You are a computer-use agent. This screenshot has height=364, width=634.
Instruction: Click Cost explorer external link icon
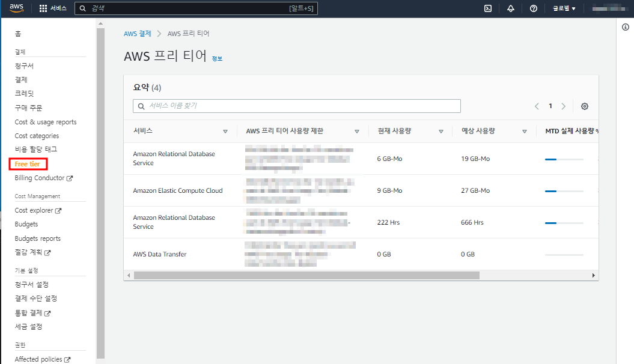pyautogui.click(x=58, y=210)
